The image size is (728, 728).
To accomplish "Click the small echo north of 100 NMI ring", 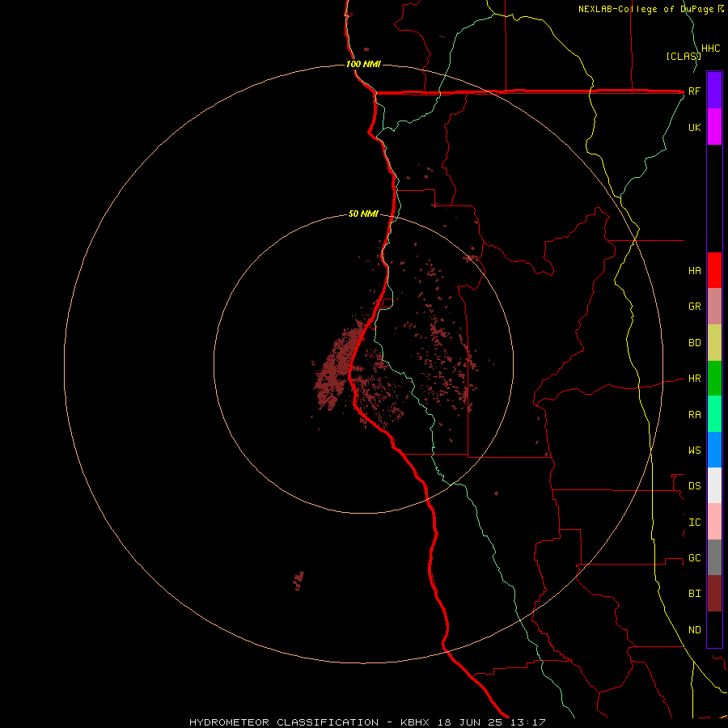I will (x=366, y=49).
